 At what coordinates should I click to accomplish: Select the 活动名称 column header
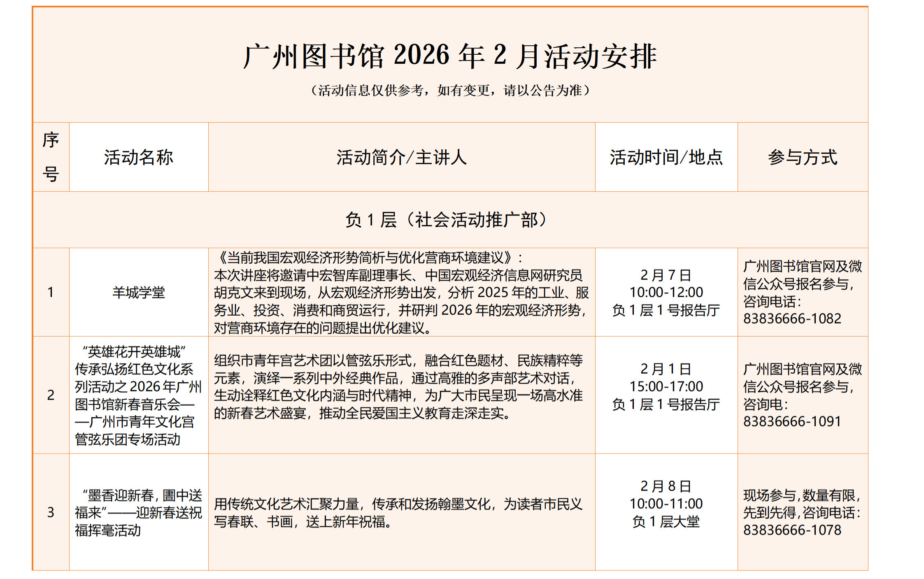[x=139, y=157]
